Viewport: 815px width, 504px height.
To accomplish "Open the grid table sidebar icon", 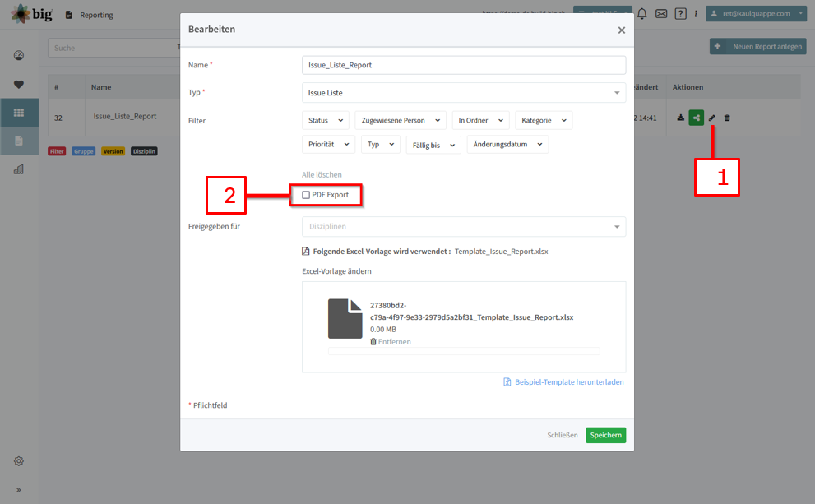I will tap(19, 113).
